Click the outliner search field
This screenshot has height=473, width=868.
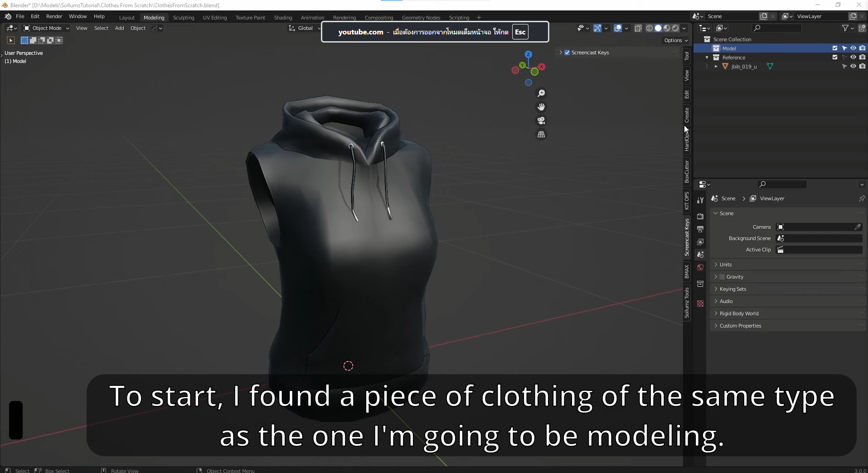pos(777,28)
